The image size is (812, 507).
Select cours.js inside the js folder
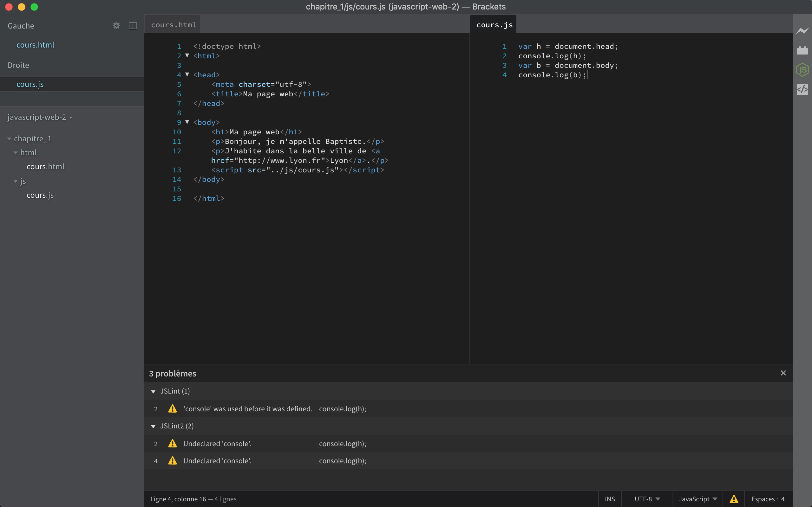[x=40, y=195]
